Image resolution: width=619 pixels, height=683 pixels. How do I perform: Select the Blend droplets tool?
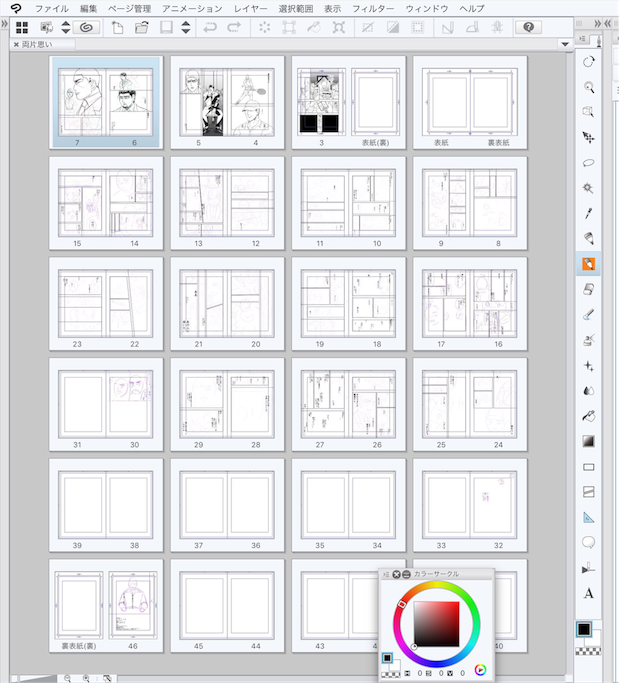pyautogui.click(x=588, y=391)
